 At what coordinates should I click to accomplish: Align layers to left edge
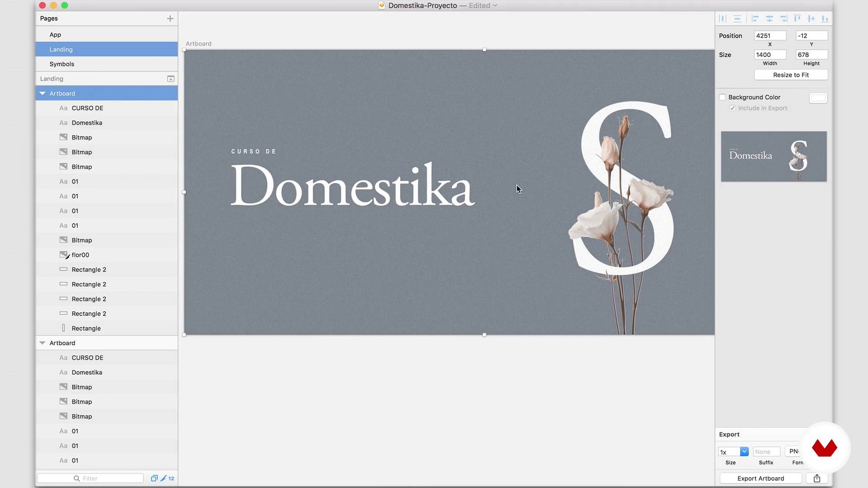(755, 19)
